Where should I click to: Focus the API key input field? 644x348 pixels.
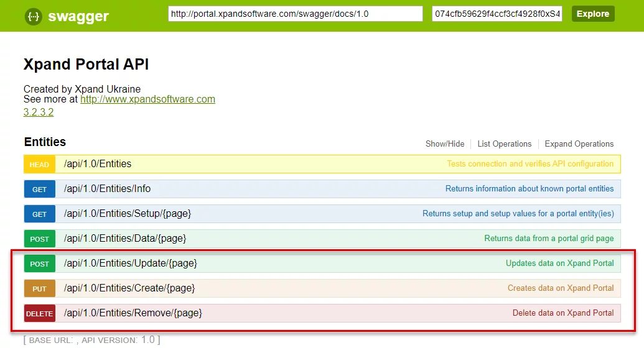[x=497, y=14]
